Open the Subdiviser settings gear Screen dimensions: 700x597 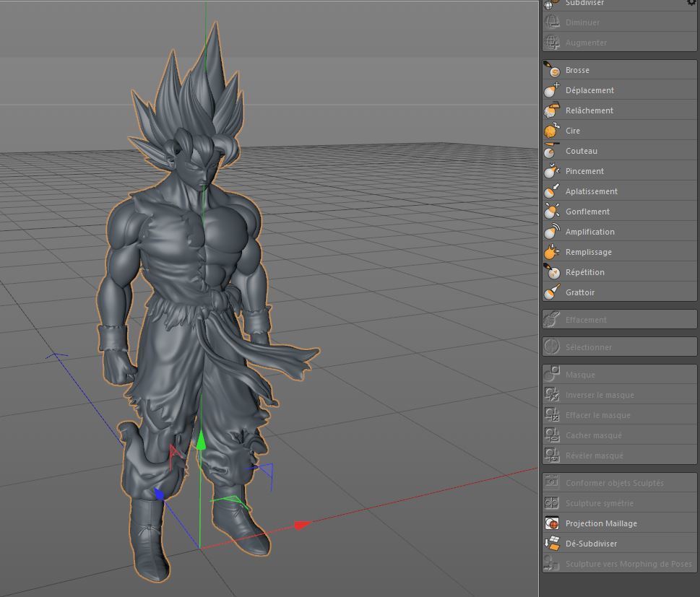pos(691,3)
